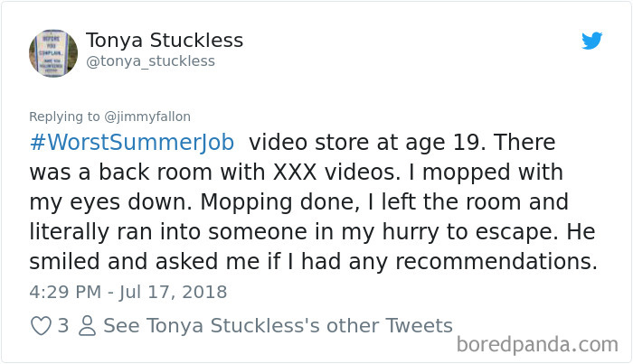Open the @tonya_stuckless handle link

(149, 61)
